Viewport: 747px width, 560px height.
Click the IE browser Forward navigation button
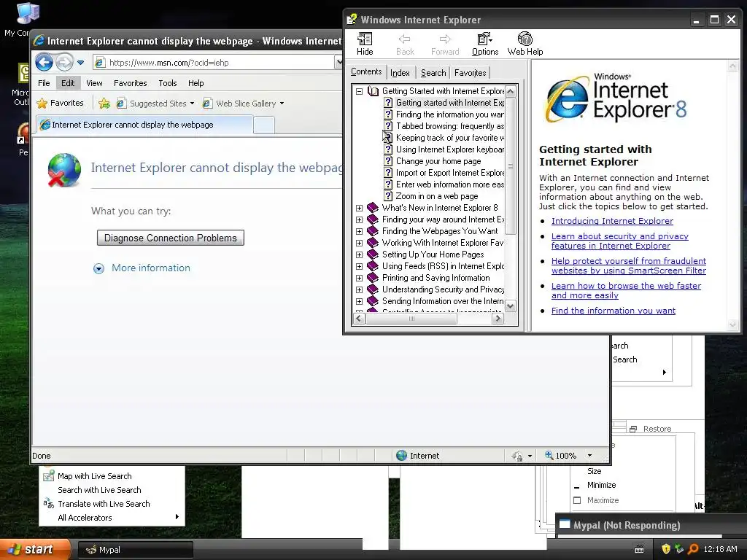tap(64, 63)
